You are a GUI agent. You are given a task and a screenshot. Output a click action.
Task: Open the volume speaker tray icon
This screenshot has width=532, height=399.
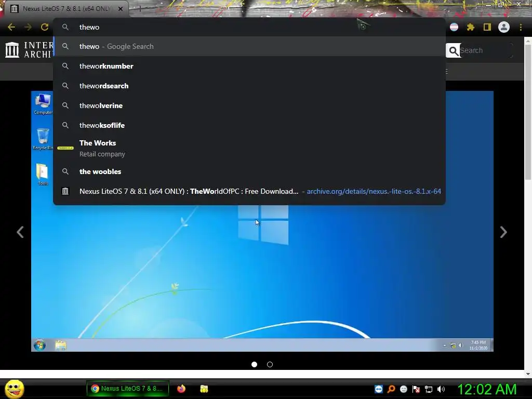point(441,389)
